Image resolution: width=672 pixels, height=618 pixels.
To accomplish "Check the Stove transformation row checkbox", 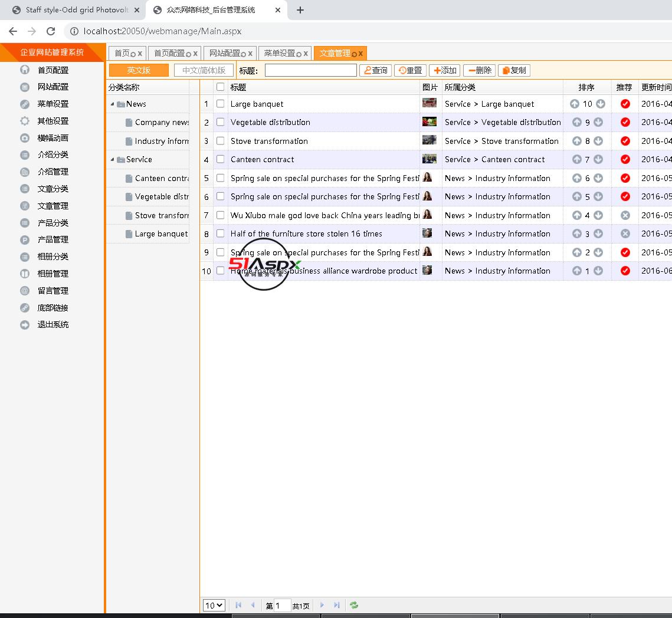I will [x=220, y=141].
